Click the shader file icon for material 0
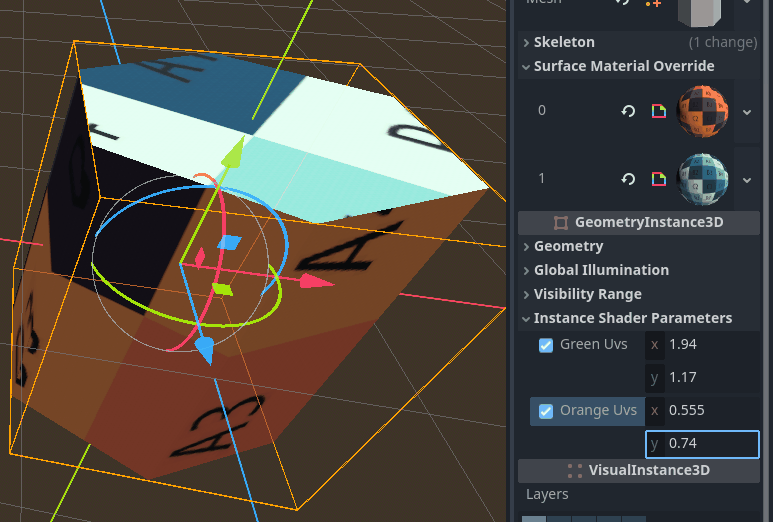773x522 pixels. [x=658, y=111]
